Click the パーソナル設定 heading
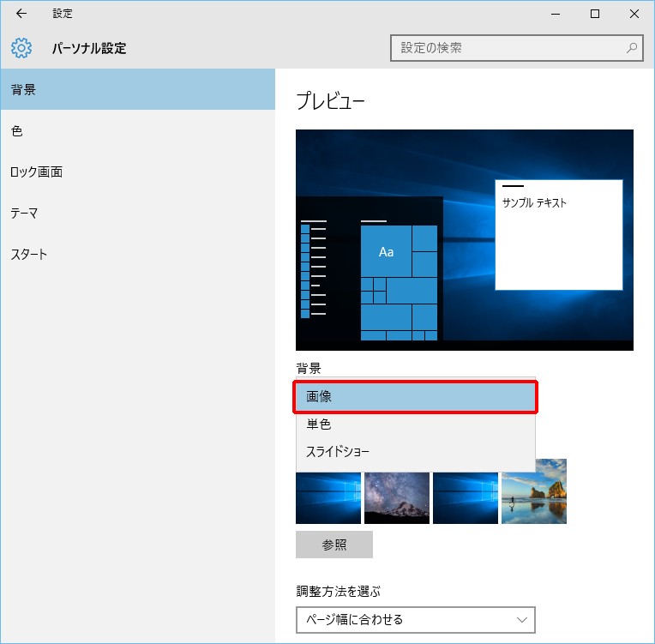 (x=88, y=48)
